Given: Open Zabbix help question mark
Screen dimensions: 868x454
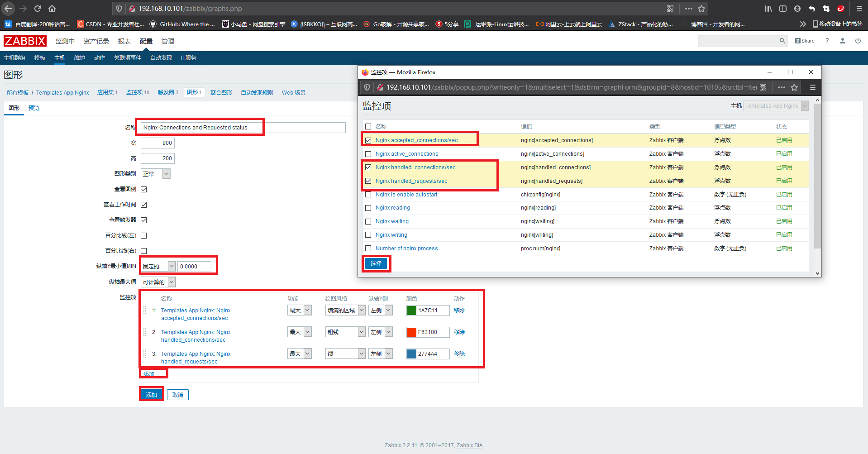Looking at the screenshot, I should [827, 41].
